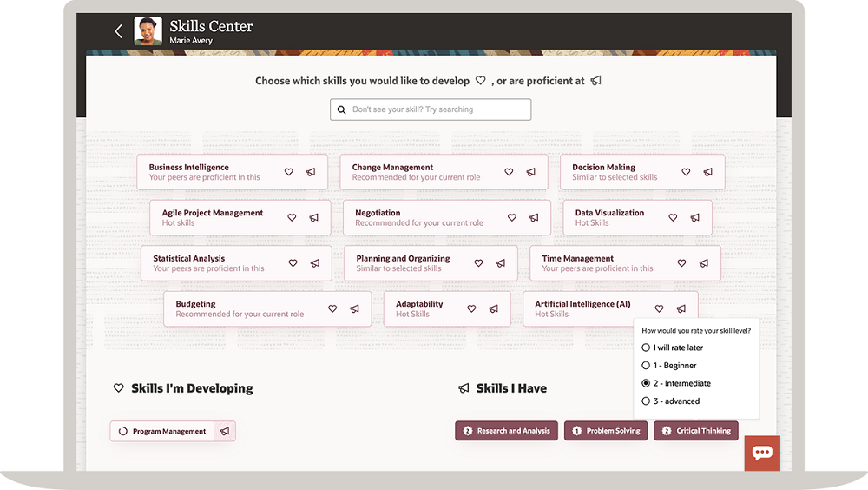Image resolution: width=868 pixels, height=490 pixels.
Task: Open the chat assistant button
Action: click(762, 453)
